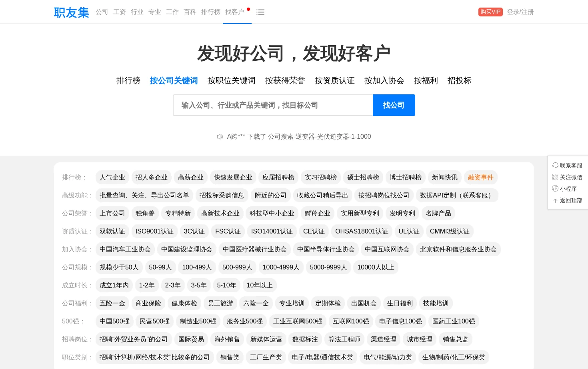Viewport: 588px width, 369px height.
Task: Select 中国汽车工业协会 tag
Action: (125, 249)
